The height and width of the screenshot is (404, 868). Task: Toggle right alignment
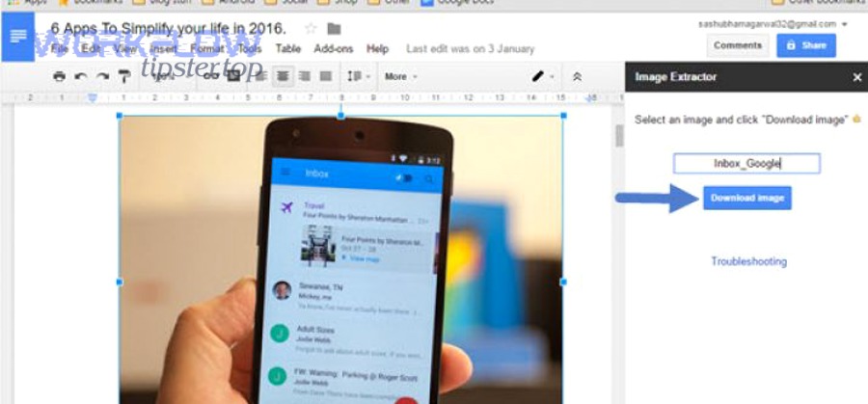pos(304,76)
